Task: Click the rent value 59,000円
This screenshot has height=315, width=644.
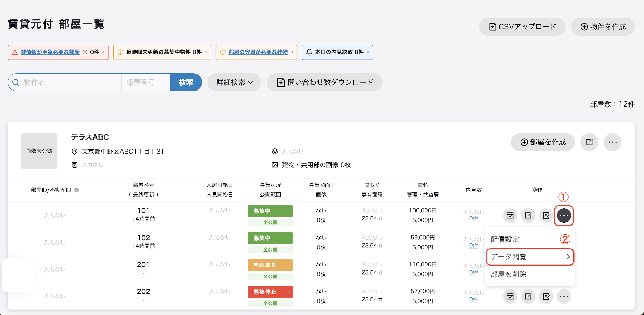Action: coord(423,237)
